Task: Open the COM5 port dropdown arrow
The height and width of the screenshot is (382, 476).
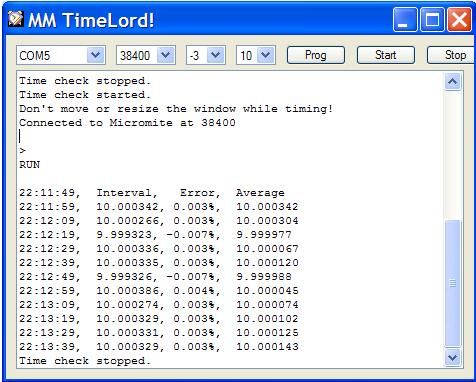Action: [x=96, y=55]
